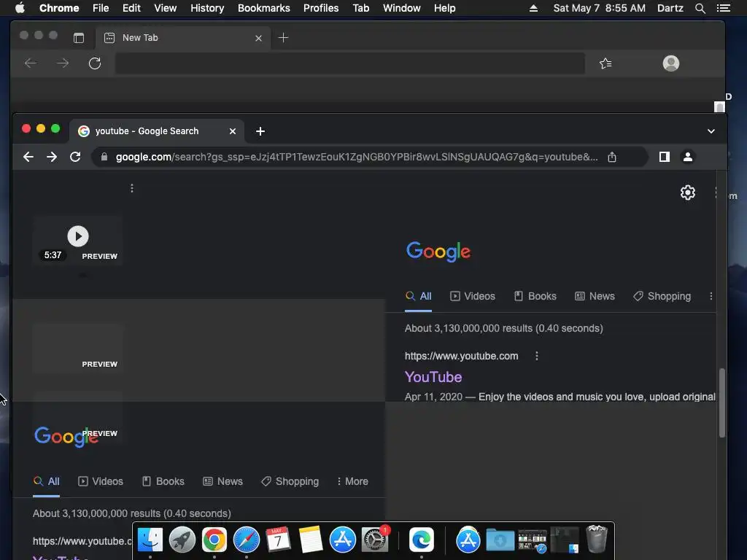The image size is (747, 560).
Task: Click the lock icon beside google.com
Action: tap(104, 157)
